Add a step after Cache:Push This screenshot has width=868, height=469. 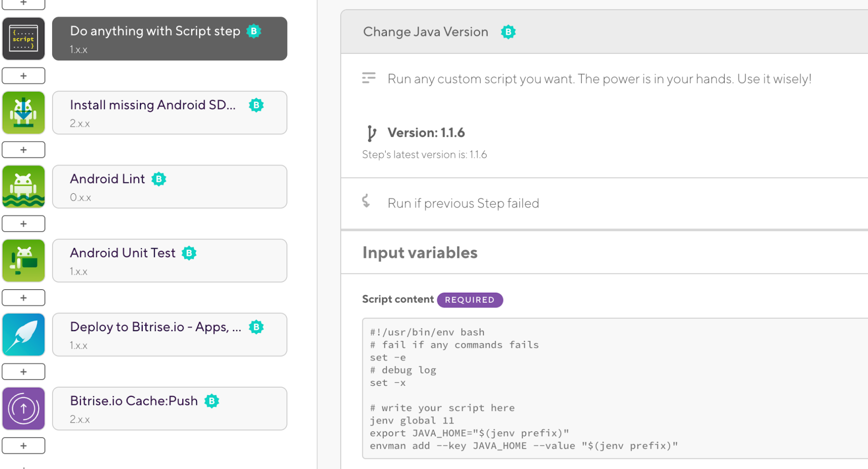pos(23,446)
